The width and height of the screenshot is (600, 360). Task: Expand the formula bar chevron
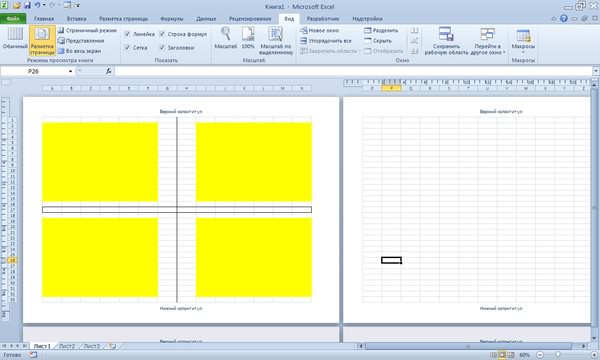595,71
